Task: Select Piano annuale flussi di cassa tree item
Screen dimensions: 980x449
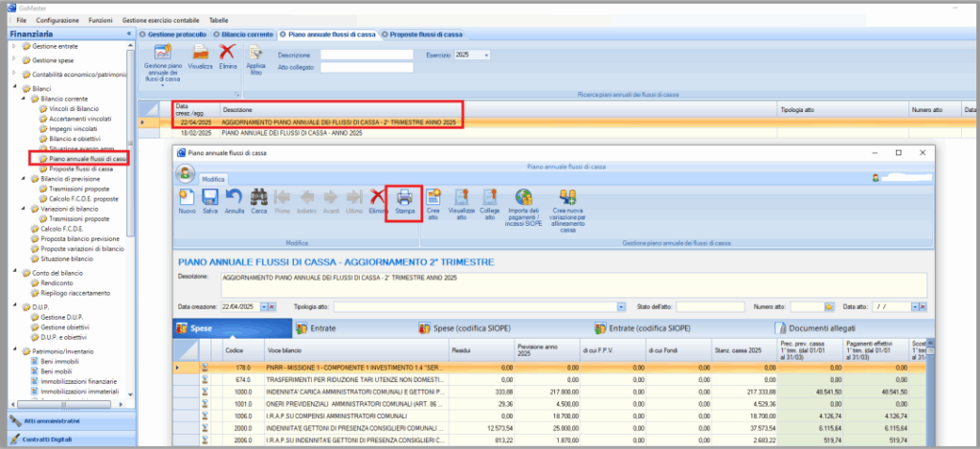Action: [89, 158]
